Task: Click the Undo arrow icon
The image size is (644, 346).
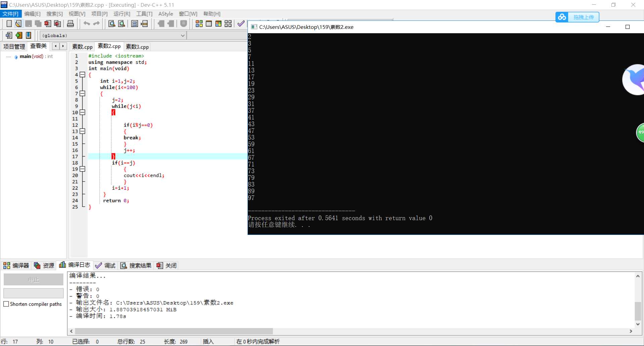Action: click(x=87, y=23)
